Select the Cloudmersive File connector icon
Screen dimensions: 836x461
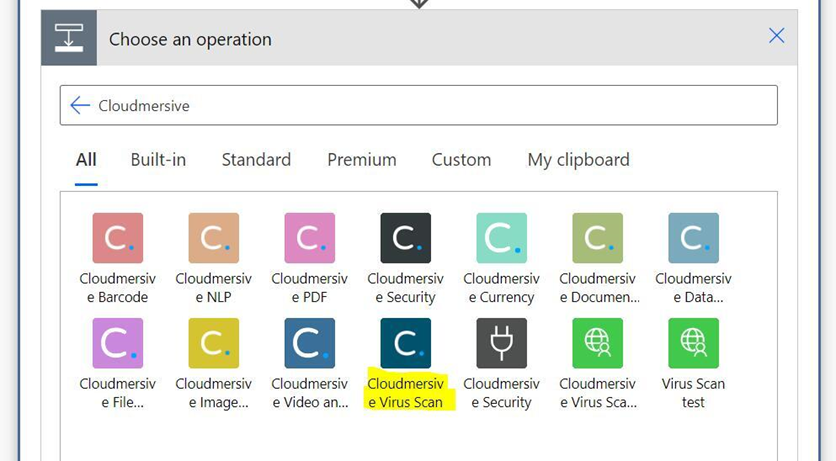tap(117, 343)
